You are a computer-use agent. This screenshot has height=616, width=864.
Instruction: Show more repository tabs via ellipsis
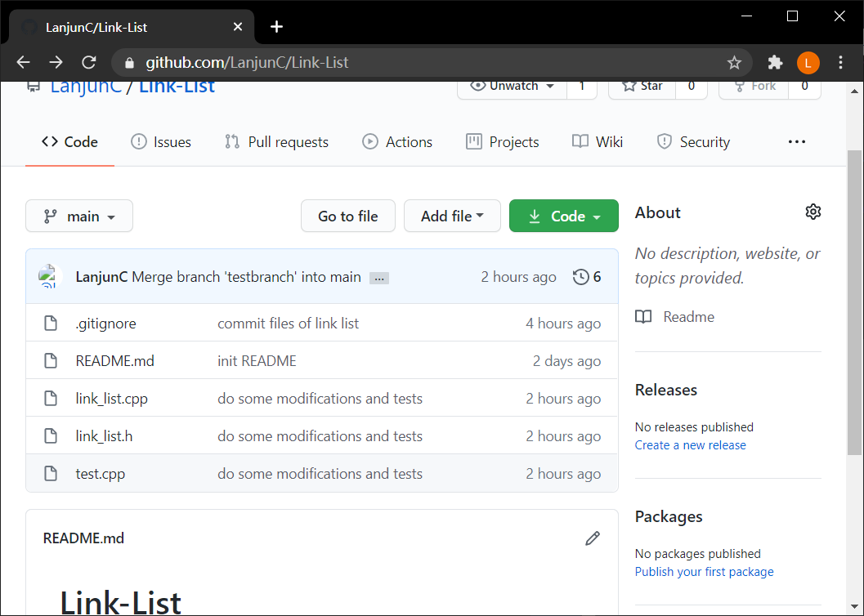(x=796, y=142)
